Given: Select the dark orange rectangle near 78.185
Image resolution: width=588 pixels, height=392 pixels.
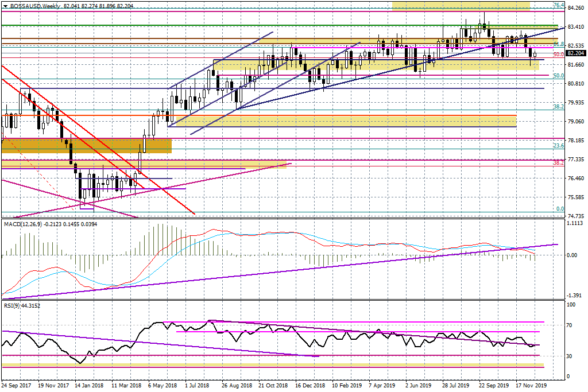Looking at the screenshot, I should pyautogui.click(x=87, y=145).
